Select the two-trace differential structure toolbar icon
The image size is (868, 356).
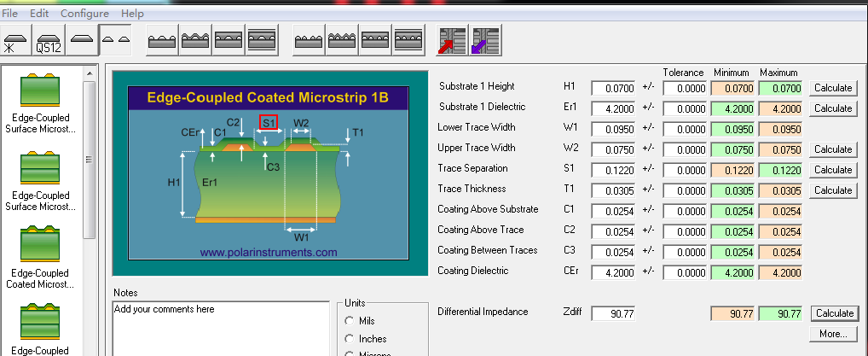click(x=115, y=41)
